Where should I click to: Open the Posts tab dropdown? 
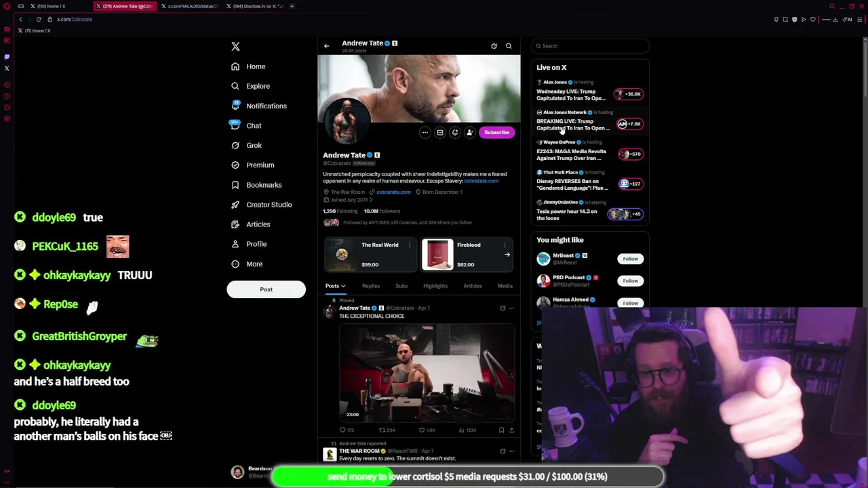(335, 286)
